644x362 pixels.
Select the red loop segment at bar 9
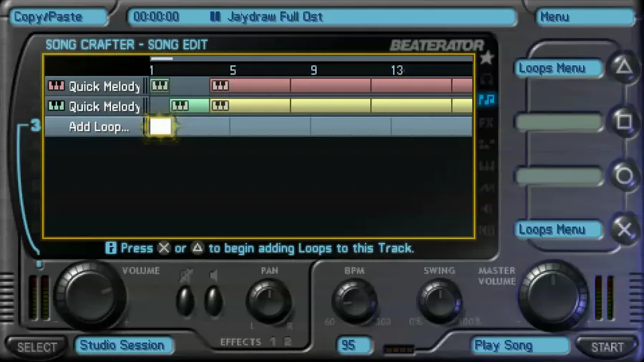[331, 86]
